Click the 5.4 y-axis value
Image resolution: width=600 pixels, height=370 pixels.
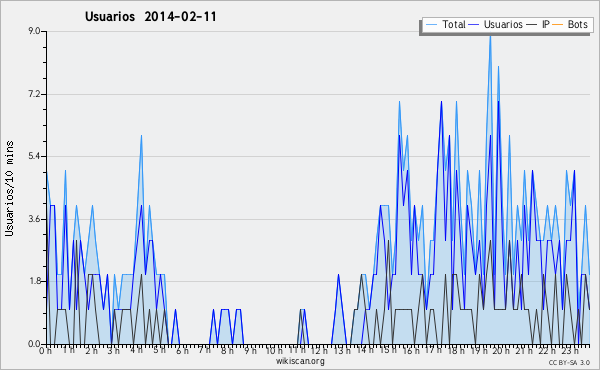click(x=34, y=156)
